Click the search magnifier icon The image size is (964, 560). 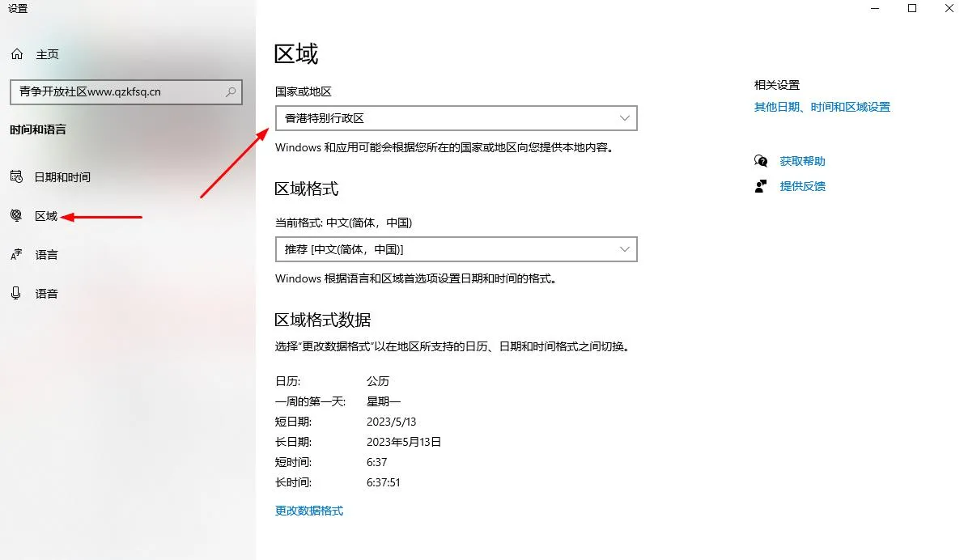coord(231,91)
